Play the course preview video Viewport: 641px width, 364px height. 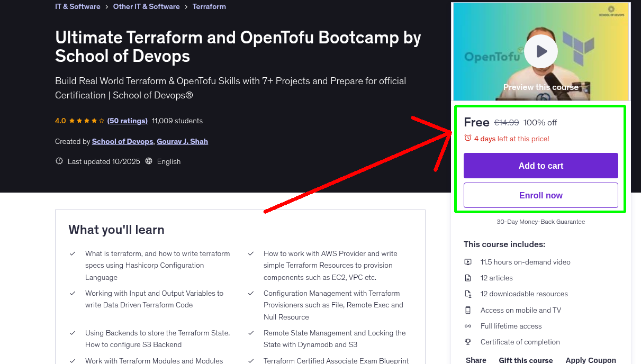(540, 51)
